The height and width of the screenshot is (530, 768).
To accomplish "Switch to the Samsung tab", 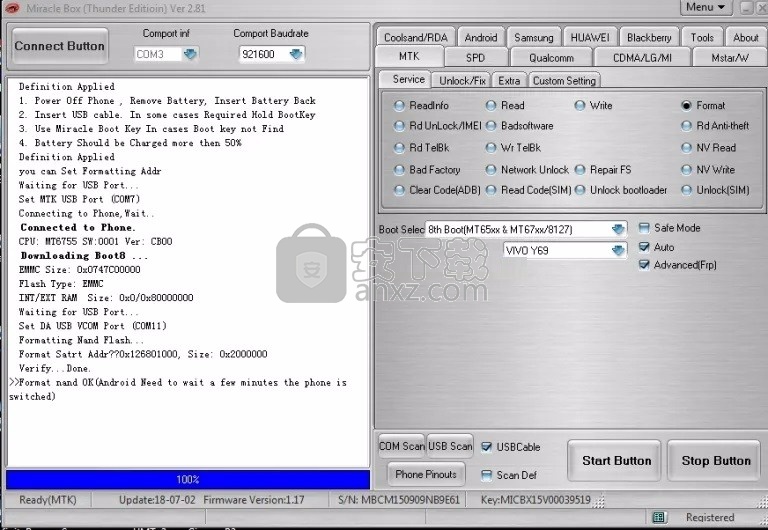I will (534, 37).
